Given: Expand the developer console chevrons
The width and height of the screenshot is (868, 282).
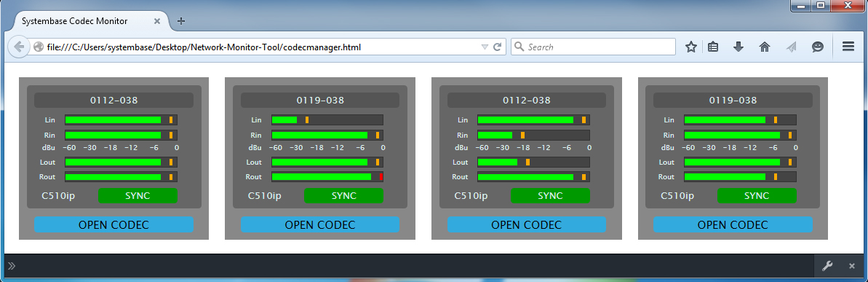Looking at the screenshot, I should point(12,267).
